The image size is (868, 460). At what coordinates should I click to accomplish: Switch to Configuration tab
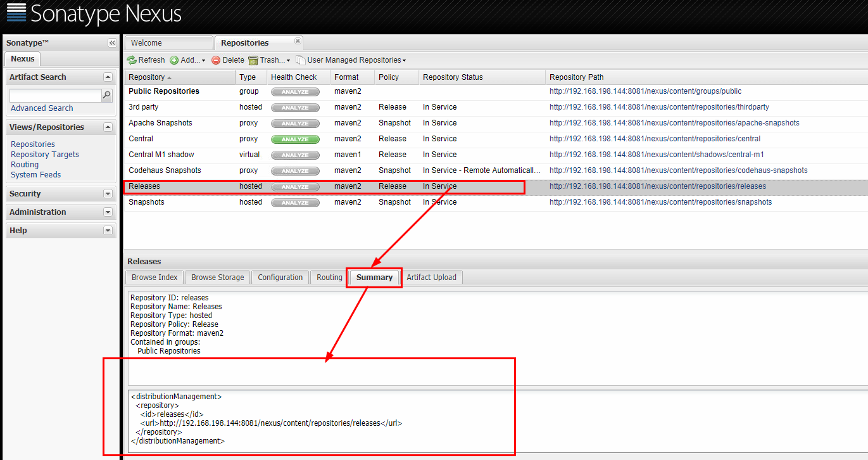click(x=280, y=278)
